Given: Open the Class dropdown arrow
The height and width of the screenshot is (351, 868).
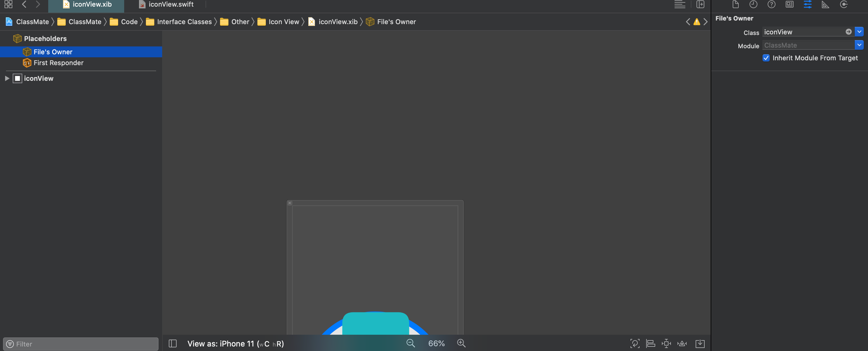Looking at the screenshot, I should (x=859, y=32).
